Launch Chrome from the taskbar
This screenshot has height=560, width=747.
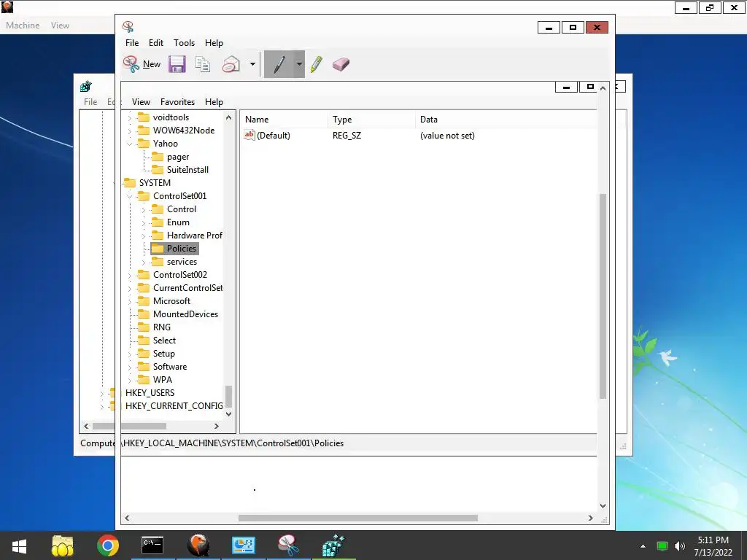pyautogui.click(x=108, y=545)
